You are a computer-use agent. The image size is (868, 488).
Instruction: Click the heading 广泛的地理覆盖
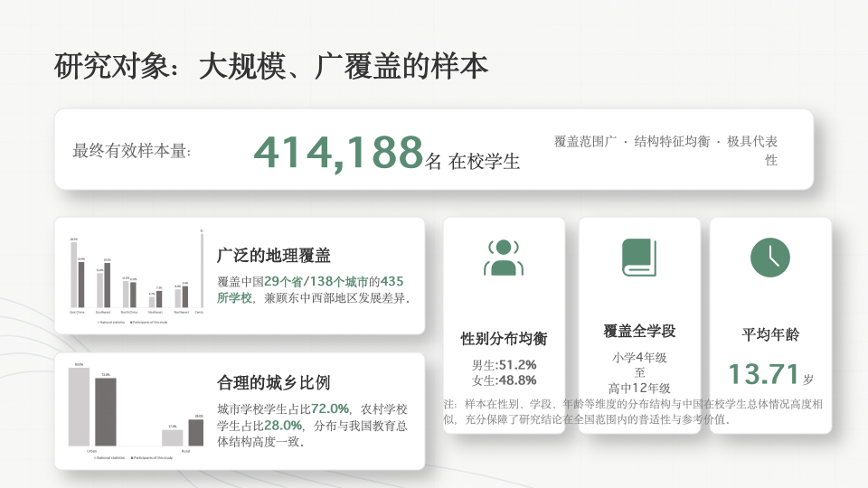coord(273,255)
